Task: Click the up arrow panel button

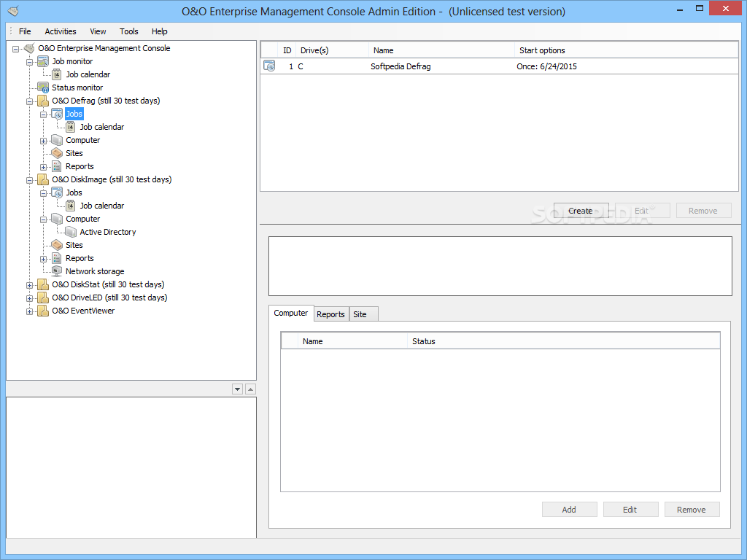Action: pos(251,389)
